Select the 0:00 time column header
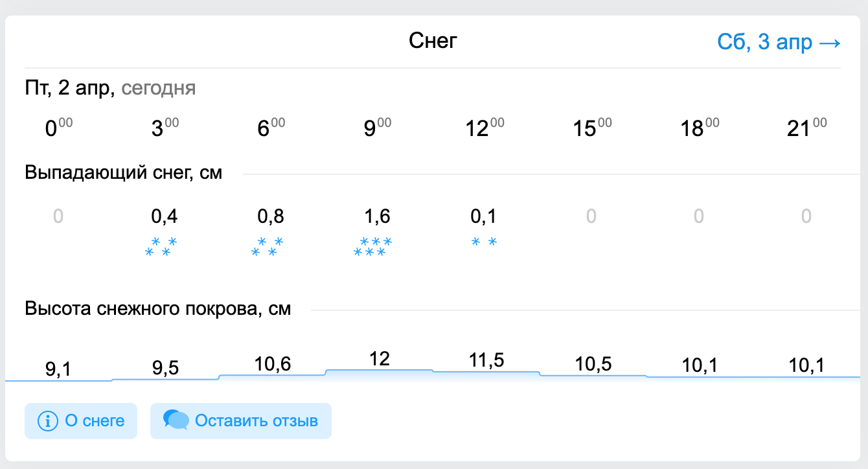The height and width of the screenshot is (469, 868). tap(58, 128)
